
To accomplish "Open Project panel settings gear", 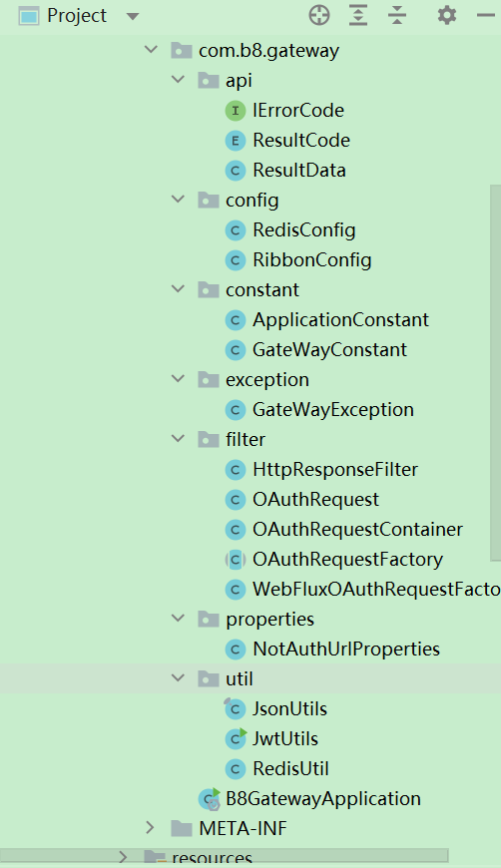I will pyautogui.click(x=447, y=16).
